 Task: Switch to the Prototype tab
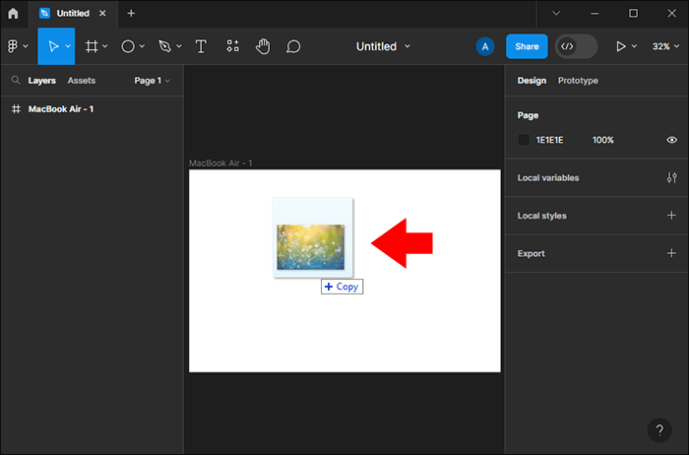pos(578,80)
